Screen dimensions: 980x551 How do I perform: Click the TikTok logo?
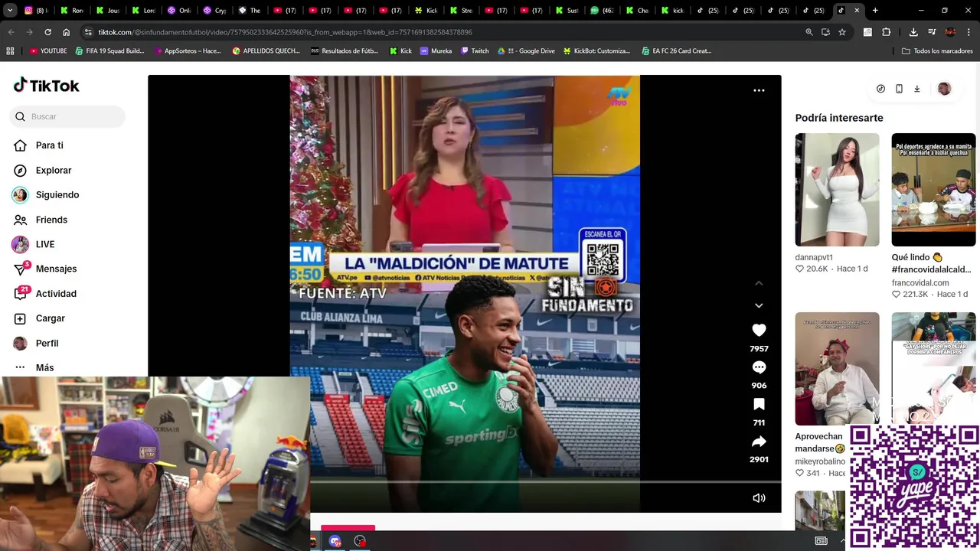(46, 85)
